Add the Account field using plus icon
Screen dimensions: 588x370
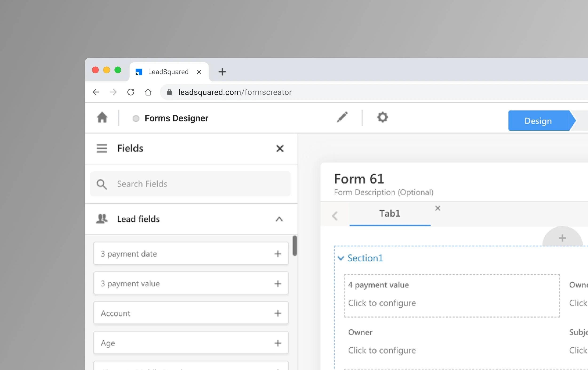click(x=278, y=313)
